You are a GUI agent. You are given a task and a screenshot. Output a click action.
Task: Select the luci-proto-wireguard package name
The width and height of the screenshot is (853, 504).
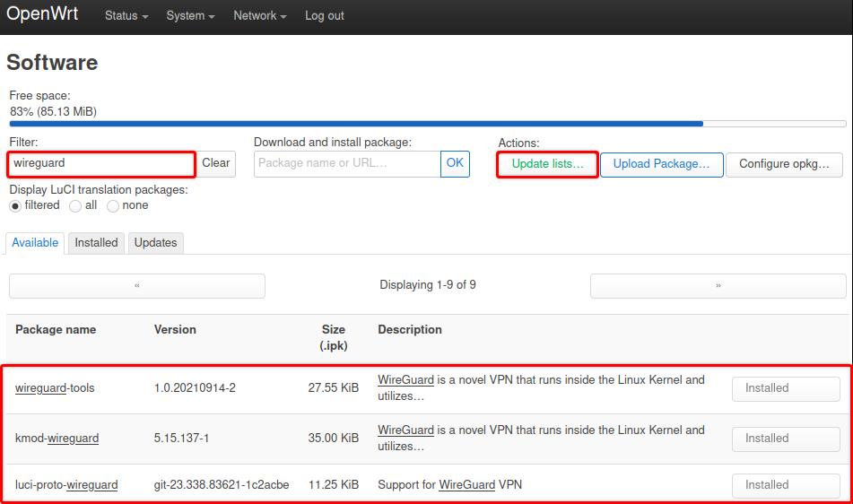66,485
